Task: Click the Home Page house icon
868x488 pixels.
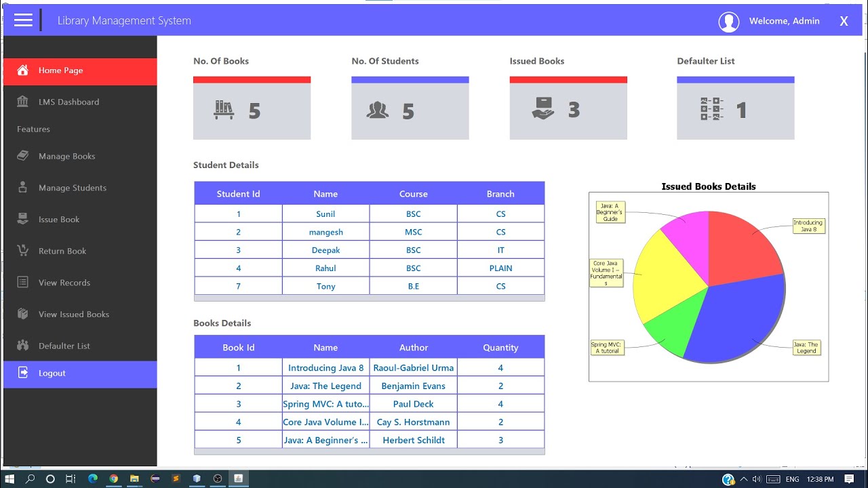Action: click(23, 70)
